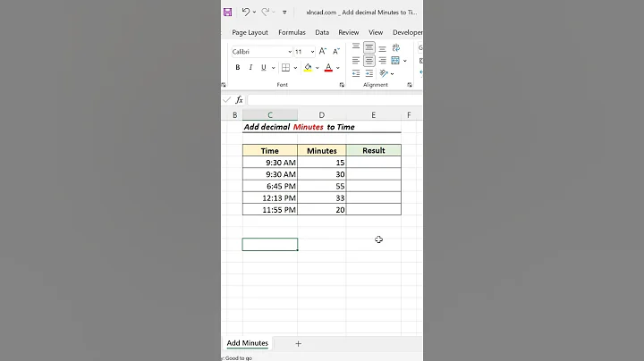Select cell with 6:45 PM

tap(270, 186)
